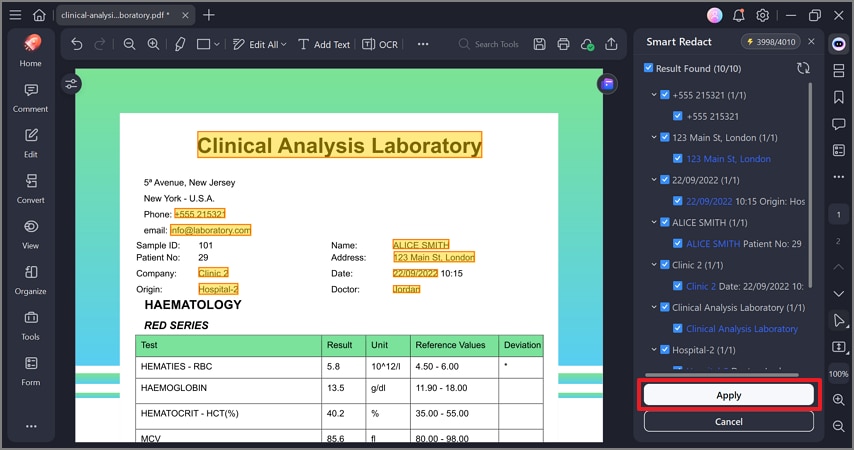This screenshot has width=854, height=450.
Task: Refresh the smart redact results
Action: [x=803, y=68]
